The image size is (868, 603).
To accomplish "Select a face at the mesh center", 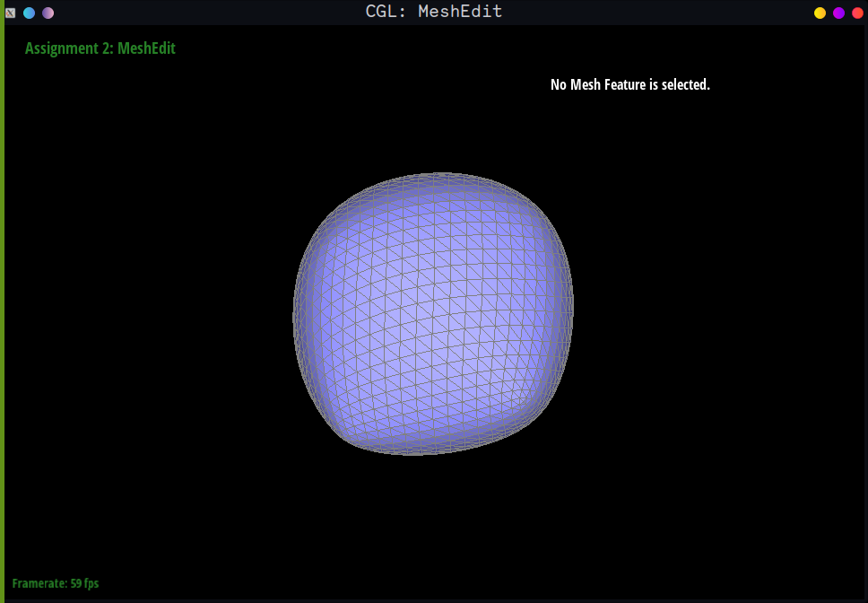I will tap(432, 314).
